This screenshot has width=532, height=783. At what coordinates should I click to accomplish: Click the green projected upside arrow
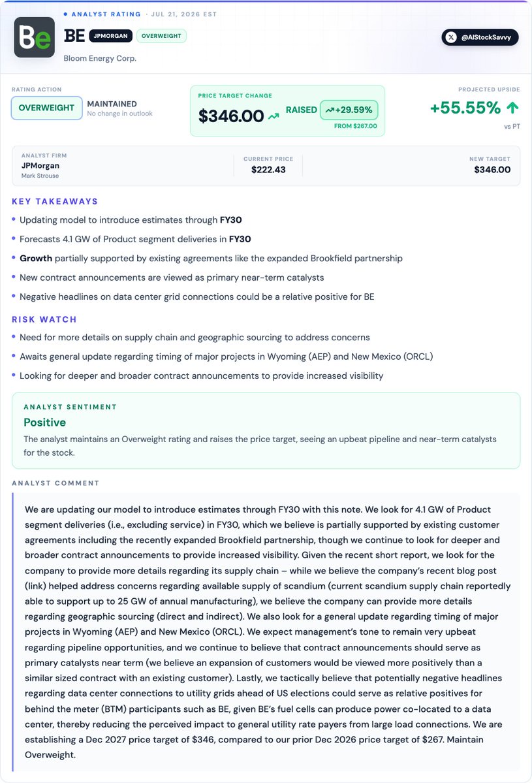coord(512,107)
